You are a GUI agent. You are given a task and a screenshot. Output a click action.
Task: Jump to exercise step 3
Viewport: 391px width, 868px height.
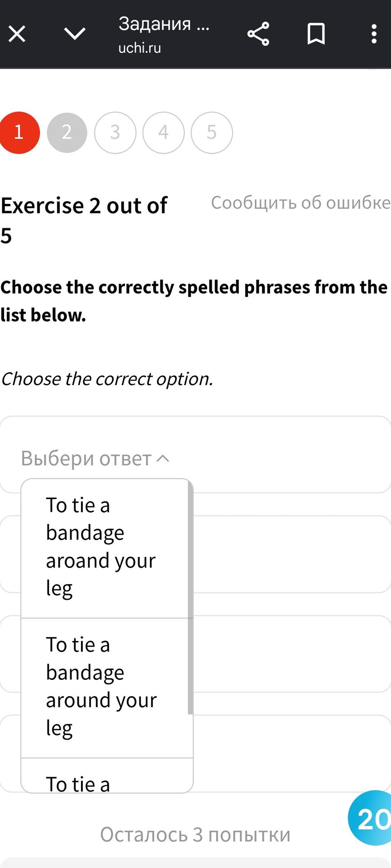(115, 132)
